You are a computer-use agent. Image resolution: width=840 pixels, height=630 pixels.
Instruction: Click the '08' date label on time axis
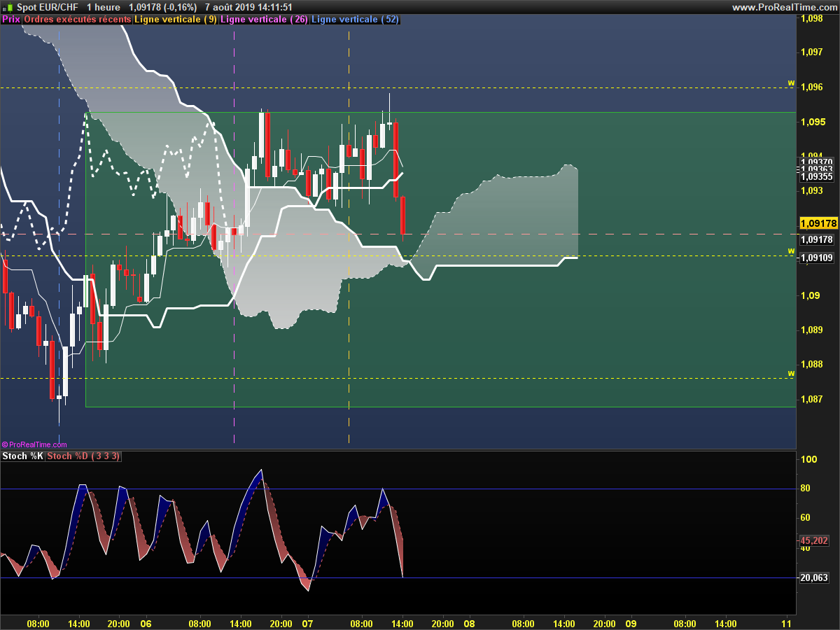pos(469,623)
